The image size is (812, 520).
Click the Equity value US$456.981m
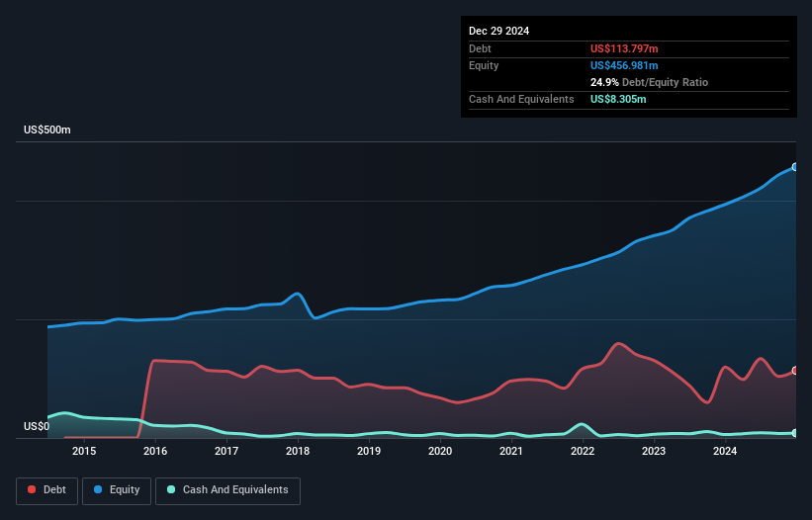(624, 65)
